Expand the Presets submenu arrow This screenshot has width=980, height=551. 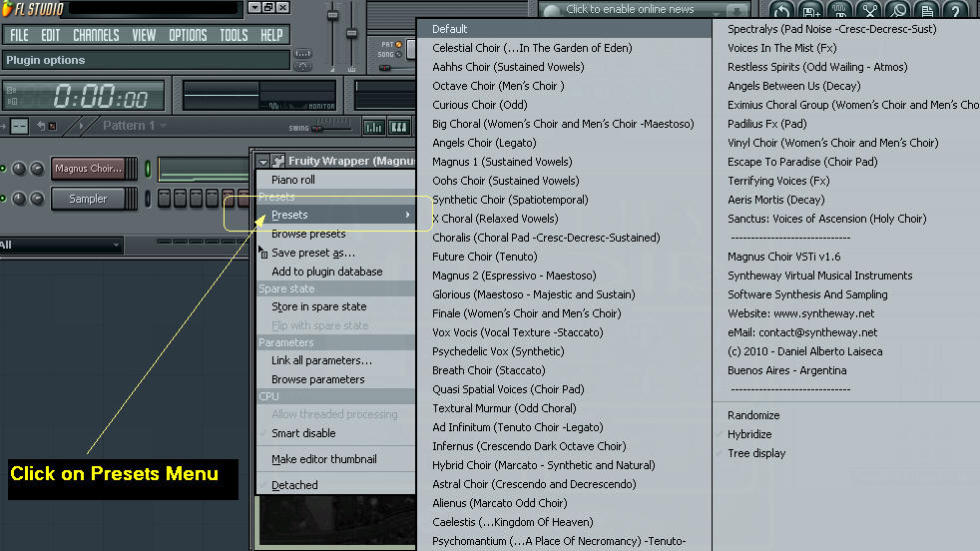407,215
